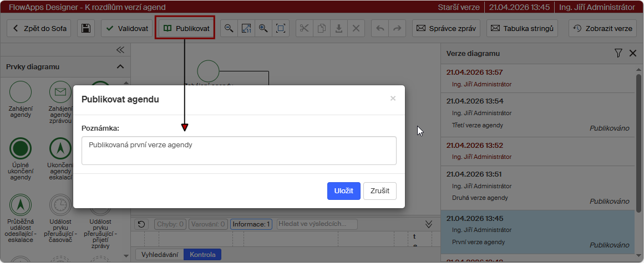The image size is (644, 263).
Task: Click the Poznámka text field
Action: (239, 151)
